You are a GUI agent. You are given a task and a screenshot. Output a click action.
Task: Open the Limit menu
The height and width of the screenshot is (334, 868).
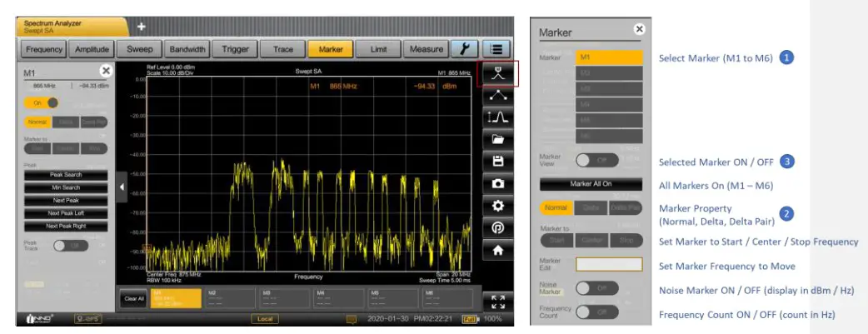[x=379, y=49]
